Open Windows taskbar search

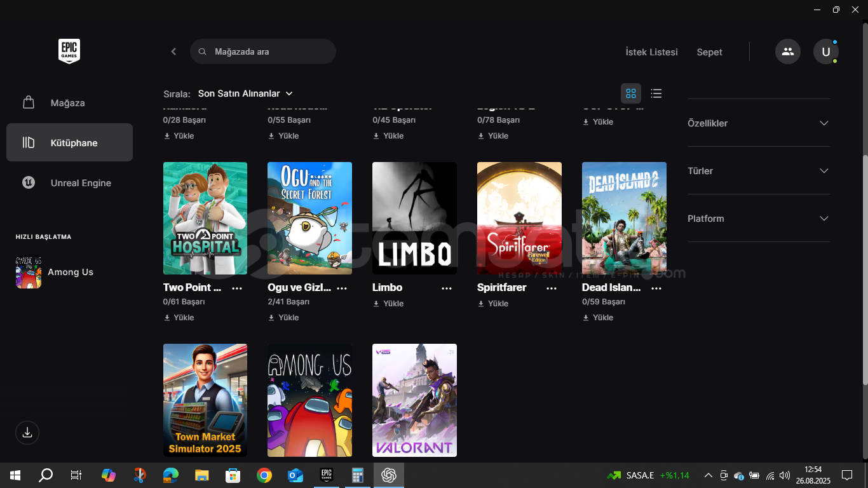click(46, 475)
